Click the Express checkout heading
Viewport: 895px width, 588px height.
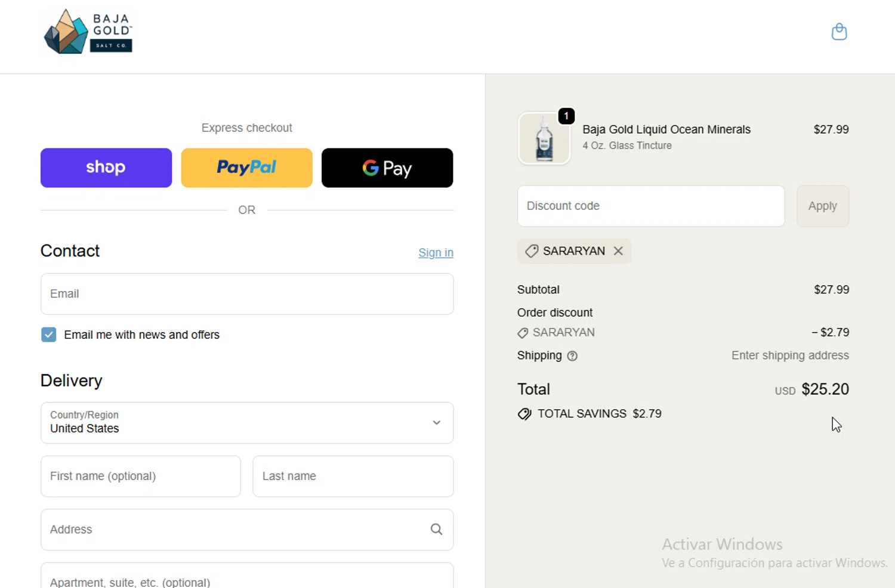246,128
